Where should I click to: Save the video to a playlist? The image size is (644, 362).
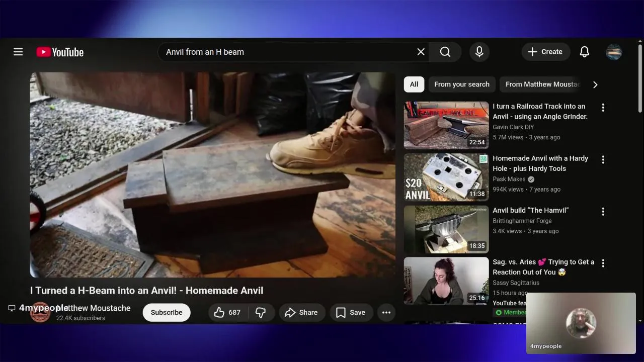(351, 312)
